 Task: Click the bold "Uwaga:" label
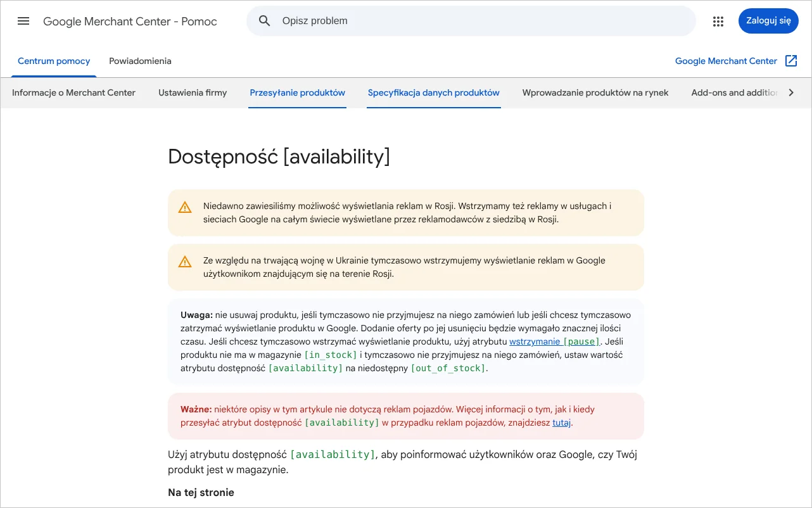coord(196,315)
